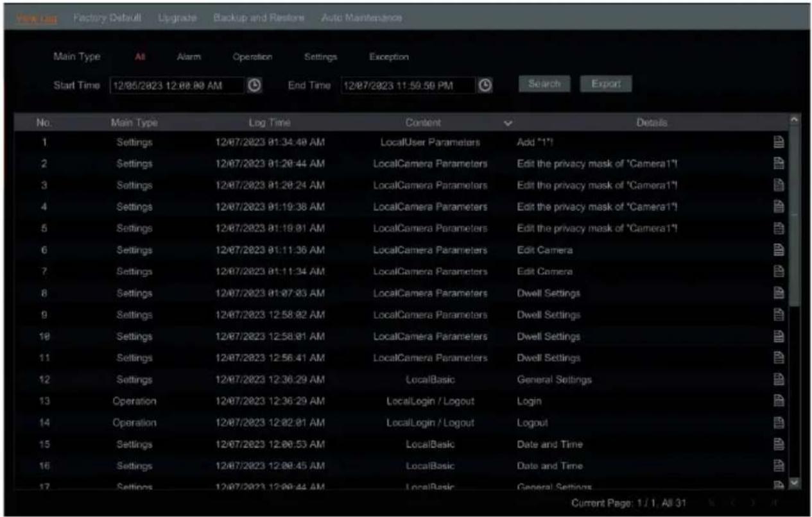Image resolution: width=812 pixels, height=517 pixels.
Task: Select 'General Settings' details in row 12
Action: pyautogui.click(x=554, y=380)
